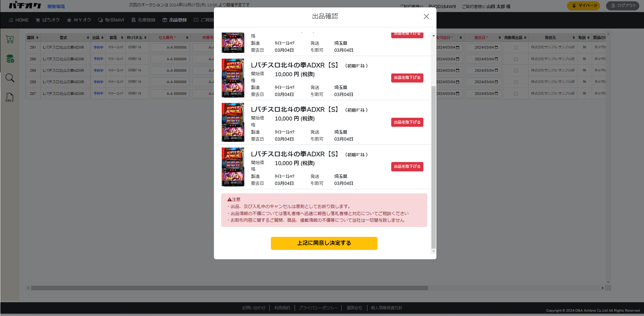Click table horizontal scrollbar left arrow
644x316 pixels.
point(28,288)
